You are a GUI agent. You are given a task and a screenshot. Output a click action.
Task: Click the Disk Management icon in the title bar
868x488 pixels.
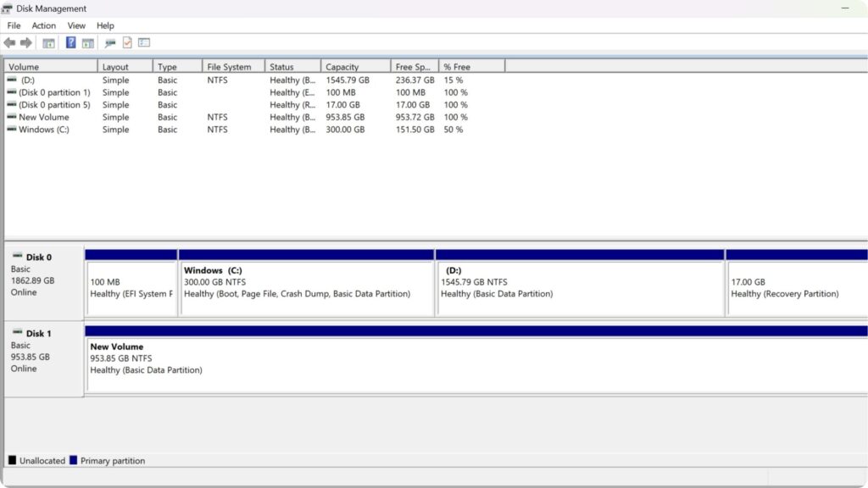click(8, 8)
